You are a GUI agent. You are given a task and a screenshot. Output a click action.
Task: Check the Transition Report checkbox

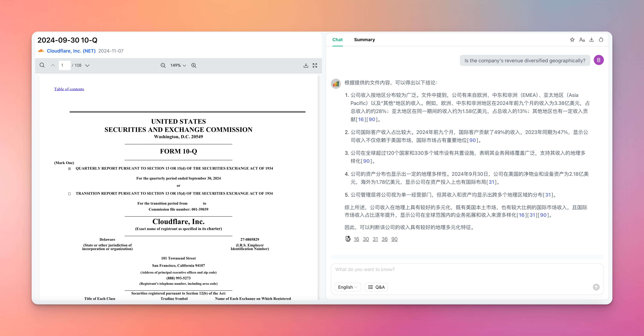[x=70, y=194]
